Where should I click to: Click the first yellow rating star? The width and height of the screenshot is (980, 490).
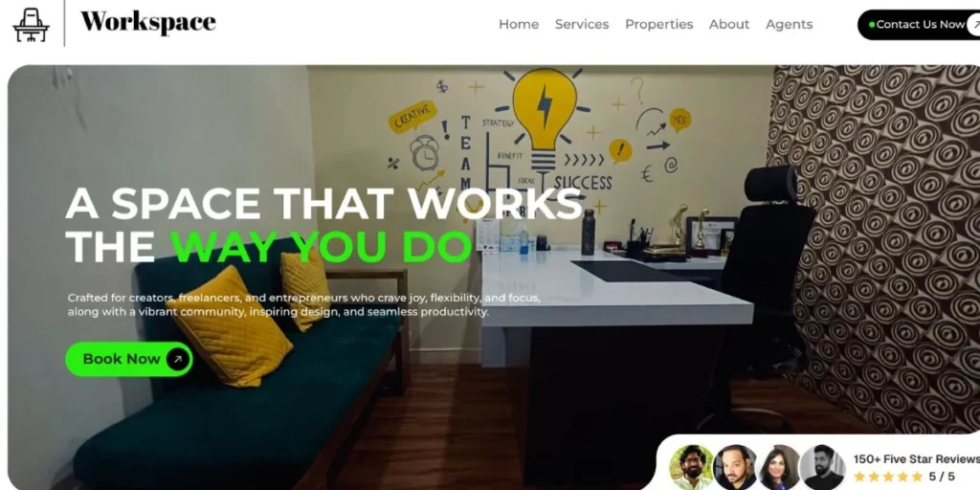click(x=859, y=477)
